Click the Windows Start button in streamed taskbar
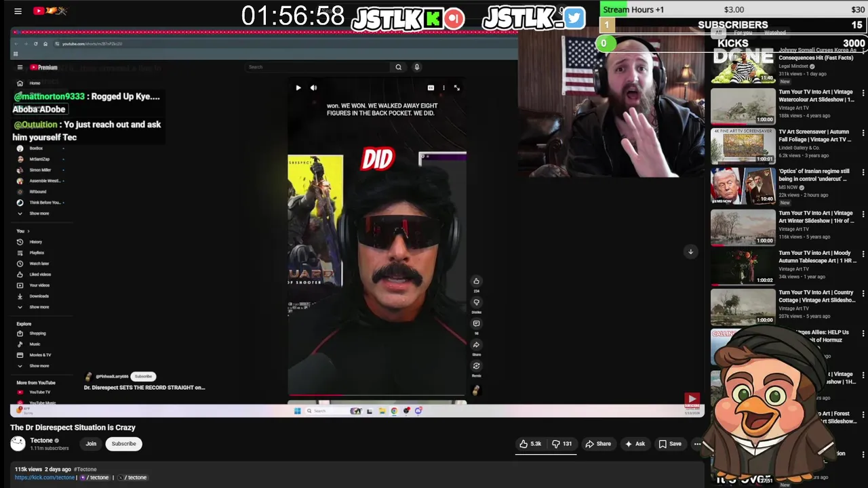The height and width of the screenshot is (488, 868). coord(297,411)
